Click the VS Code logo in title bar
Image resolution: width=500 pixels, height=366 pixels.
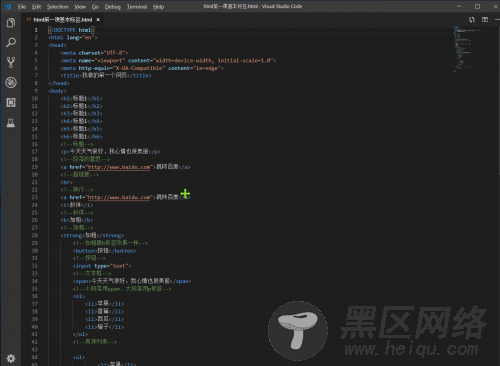pos(8,7)
